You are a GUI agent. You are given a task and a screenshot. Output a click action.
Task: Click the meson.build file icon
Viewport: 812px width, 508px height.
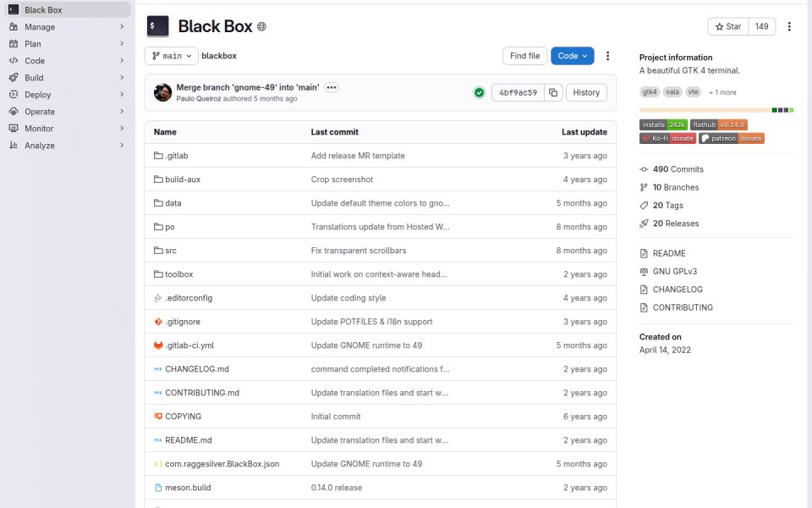pyautogui.click(x=158, y=488)
